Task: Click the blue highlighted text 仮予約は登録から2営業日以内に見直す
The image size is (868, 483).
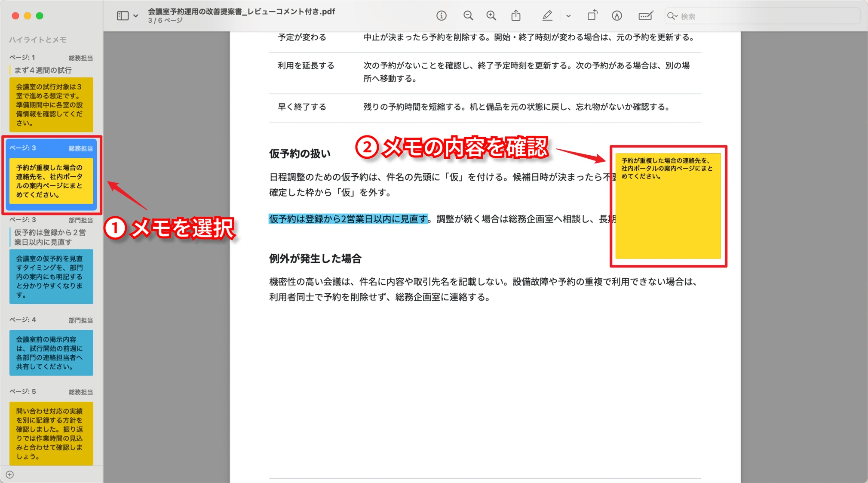Action: pos(348,219)
